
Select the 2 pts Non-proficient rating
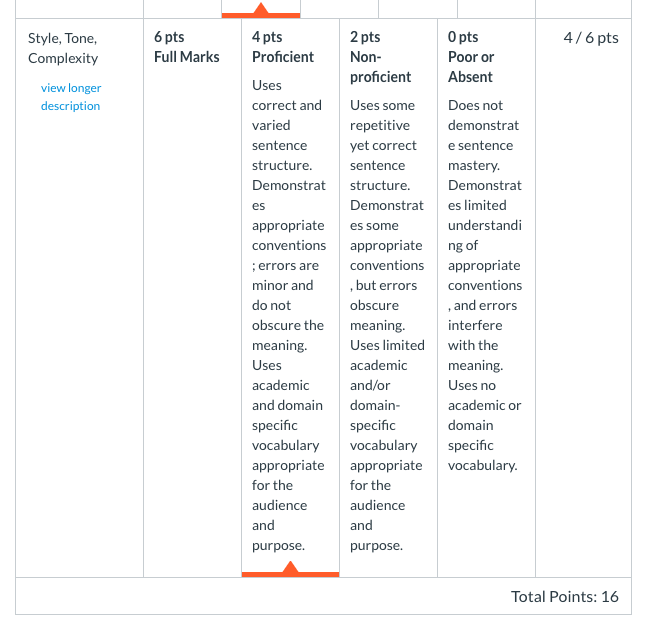[x=389, y=298]
